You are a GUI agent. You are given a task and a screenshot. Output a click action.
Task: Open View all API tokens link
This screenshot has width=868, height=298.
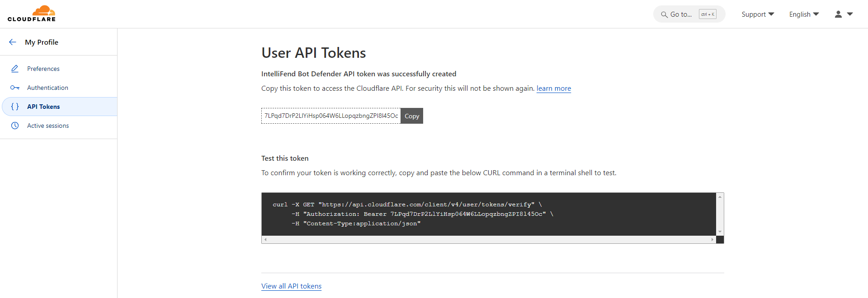point(292,286)
